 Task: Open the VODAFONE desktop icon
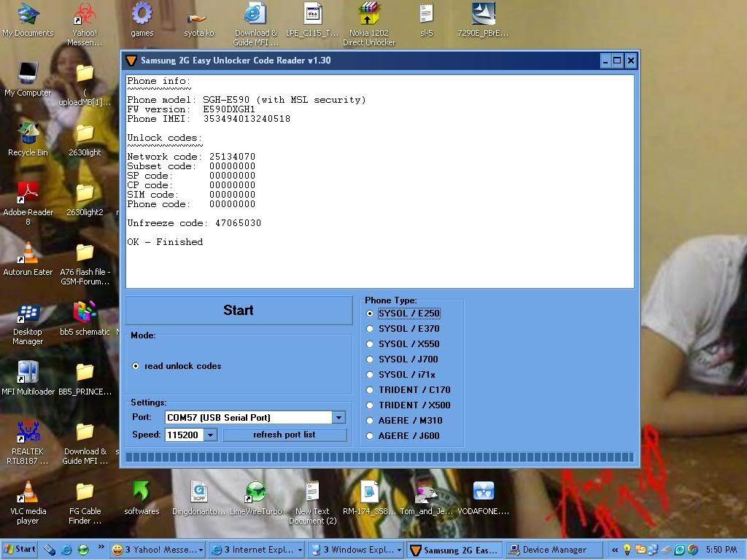click(x=483, y=497)
